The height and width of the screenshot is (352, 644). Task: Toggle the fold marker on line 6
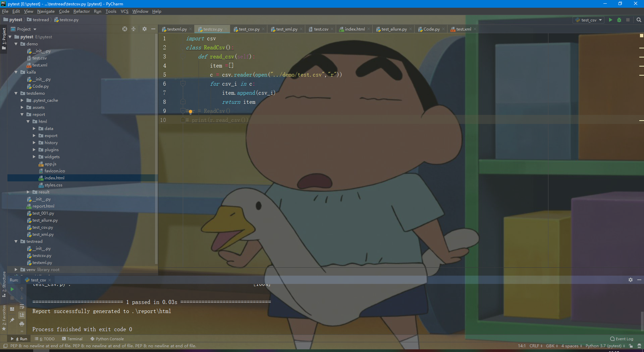coord(183,83)
